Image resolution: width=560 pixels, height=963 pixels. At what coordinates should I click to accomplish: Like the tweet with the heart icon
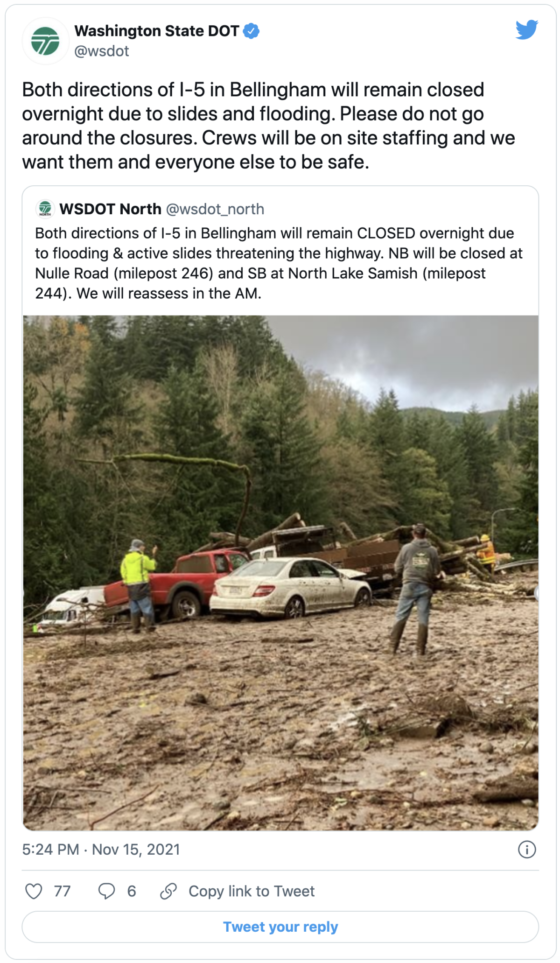pos(34,891)
